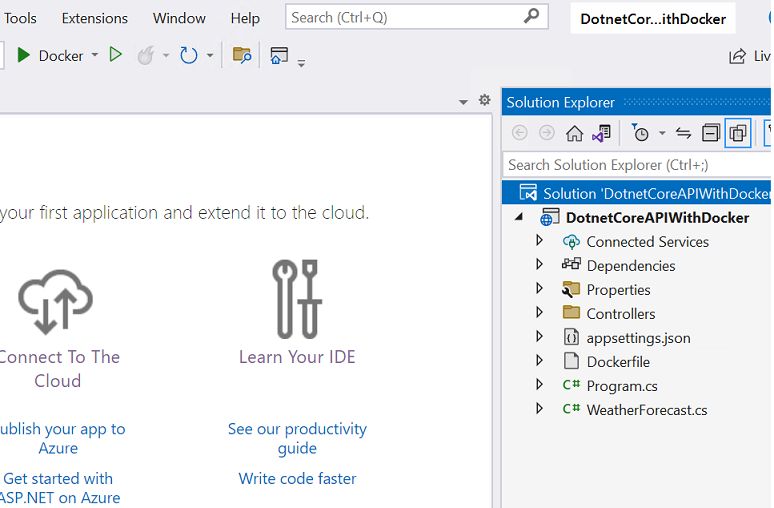Click Start Without Debugging hollow play icon
The width and height of the screenshot is (774, 508).
pos(116,54)
